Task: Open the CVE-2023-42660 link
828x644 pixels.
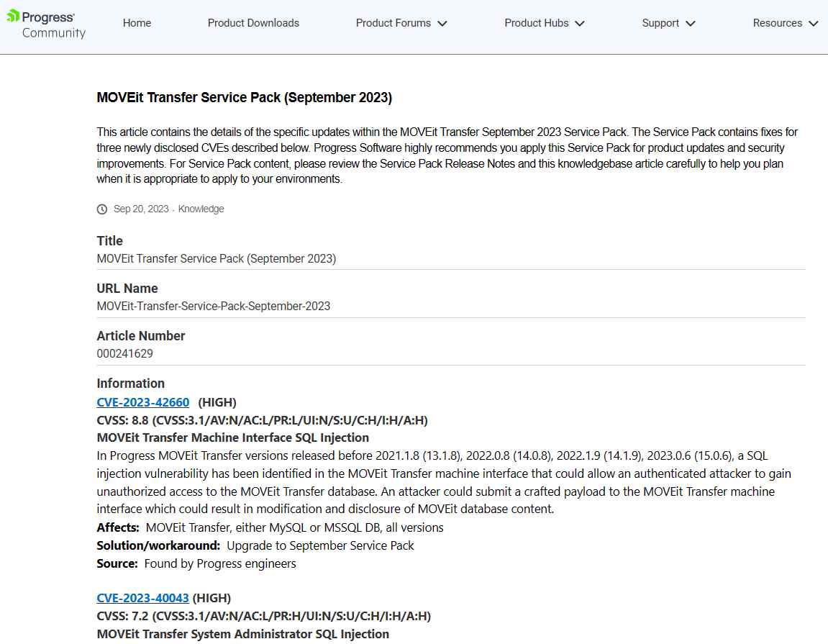Action: (x=142, y=402)
